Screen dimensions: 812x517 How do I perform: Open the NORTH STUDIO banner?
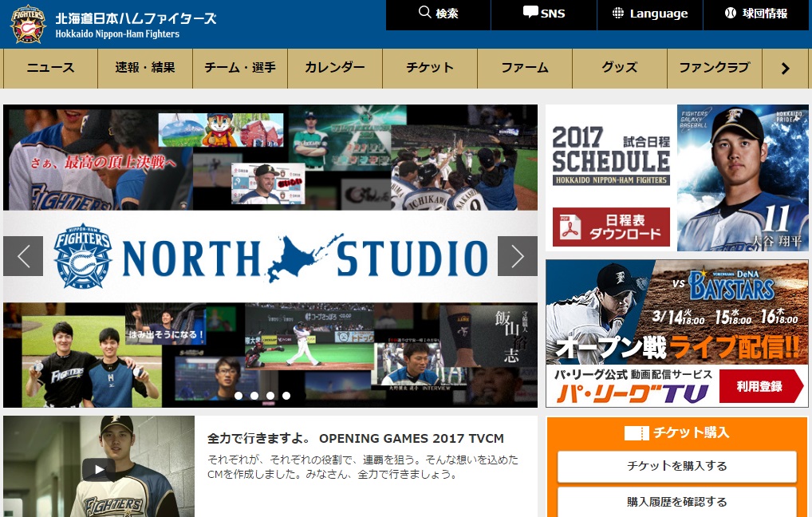270,256
